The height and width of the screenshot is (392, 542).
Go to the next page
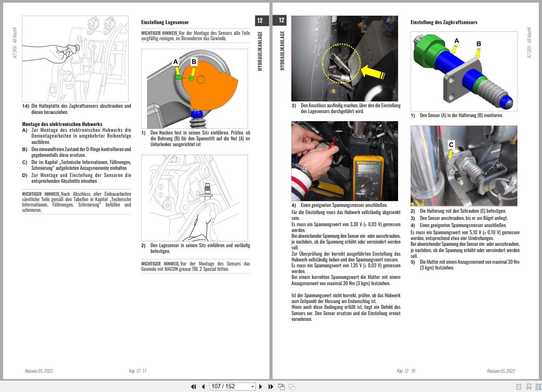[261, 387]
